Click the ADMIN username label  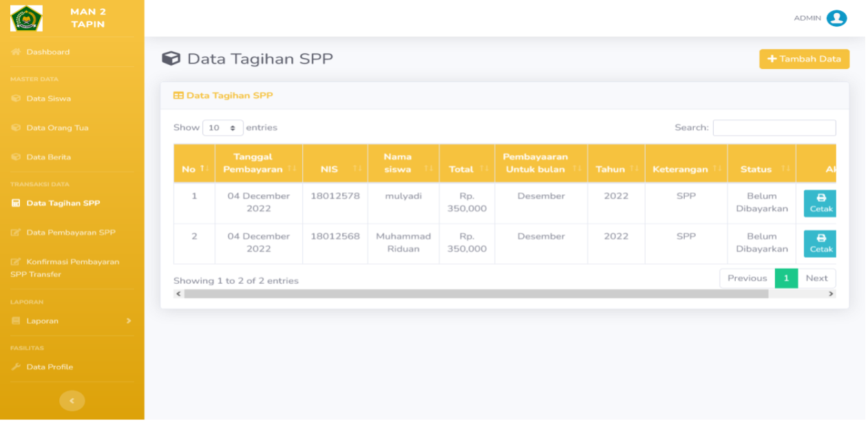pyautogui.click(x=807, y=19)
